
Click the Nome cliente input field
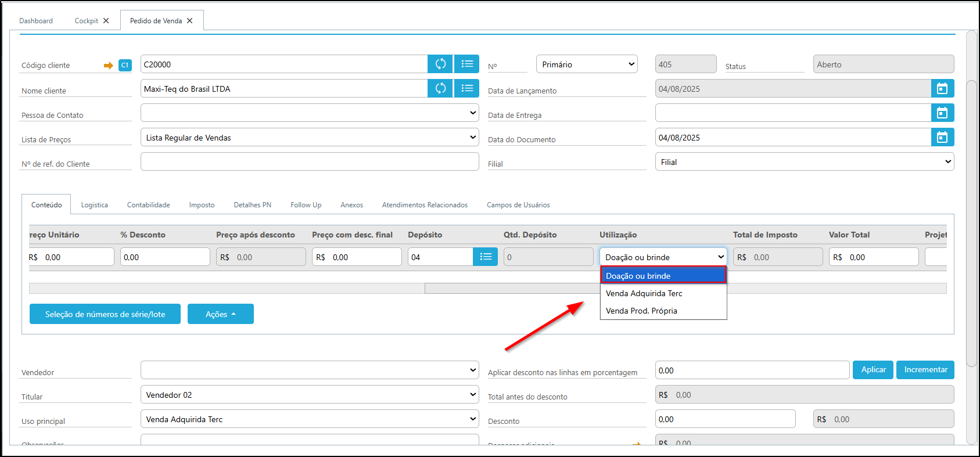pyautogui.click(x=284, y=88)
